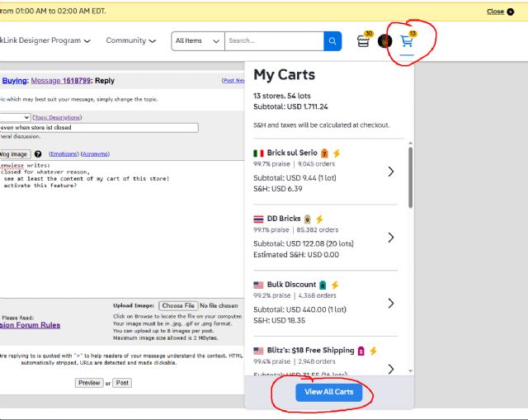The image size is (528, 420).
Task: Open the shopping cart icon
Action: coord(407,41)
